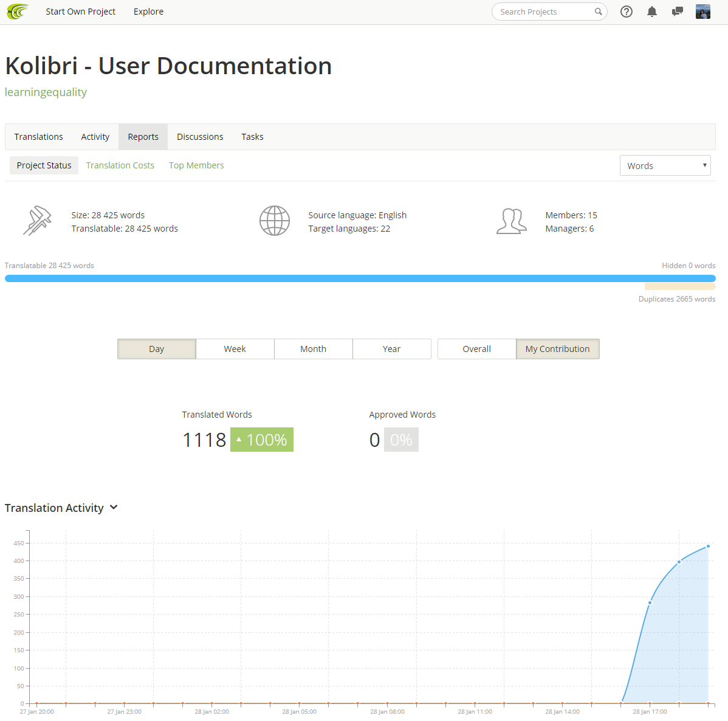This screenshot has height=721, width=728.
Task: Switch the time range to Week
Action: coord(235,349)
